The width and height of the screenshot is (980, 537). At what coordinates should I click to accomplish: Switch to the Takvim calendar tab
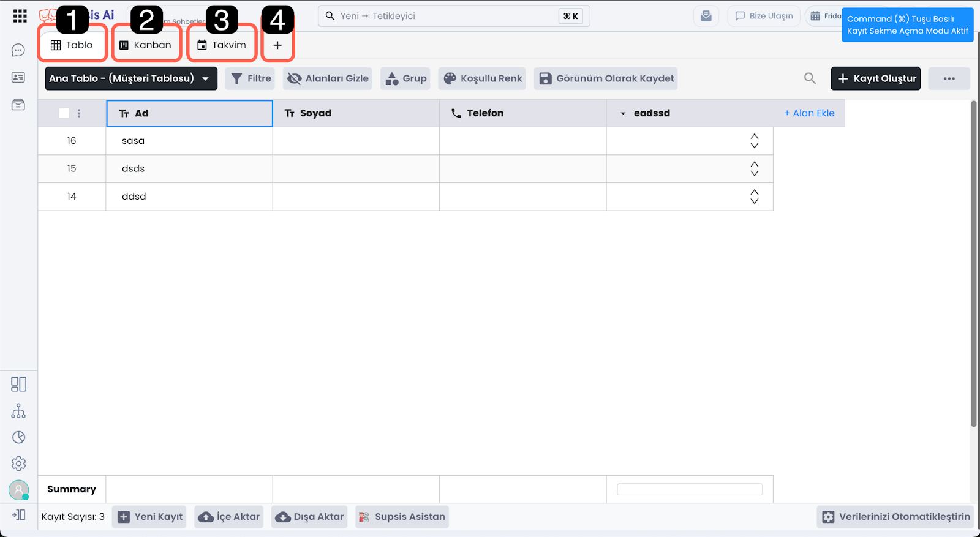pos(221,45)
